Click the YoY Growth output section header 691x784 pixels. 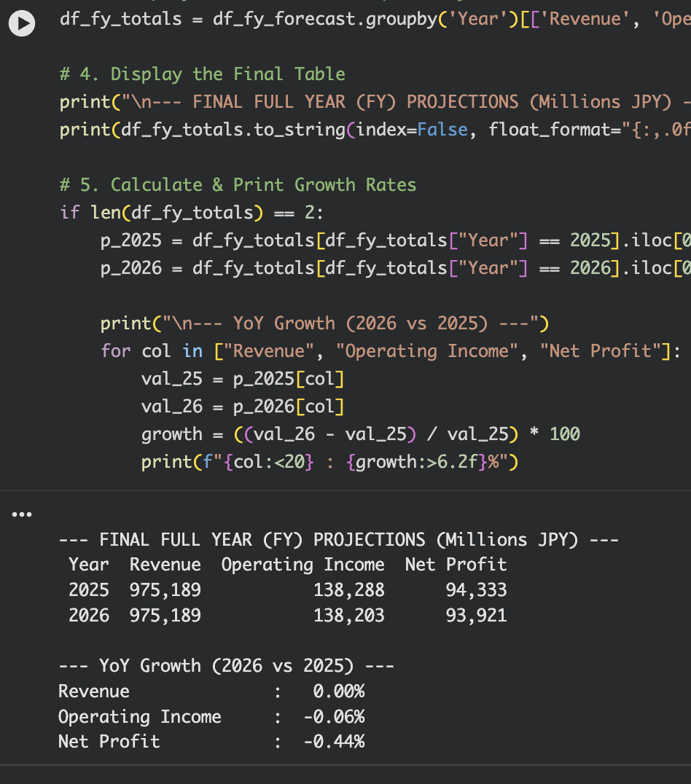226,665
